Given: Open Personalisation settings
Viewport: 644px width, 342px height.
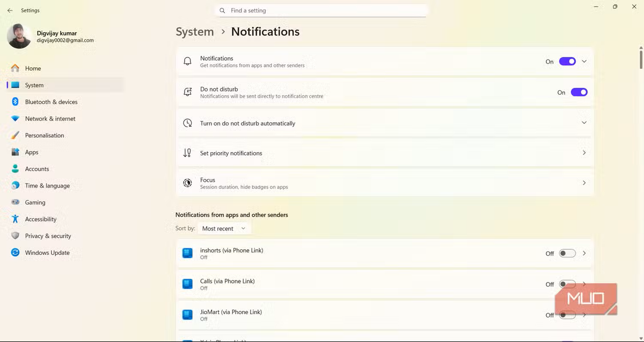Looking at the screenshot, I should (x=65, y=136).
